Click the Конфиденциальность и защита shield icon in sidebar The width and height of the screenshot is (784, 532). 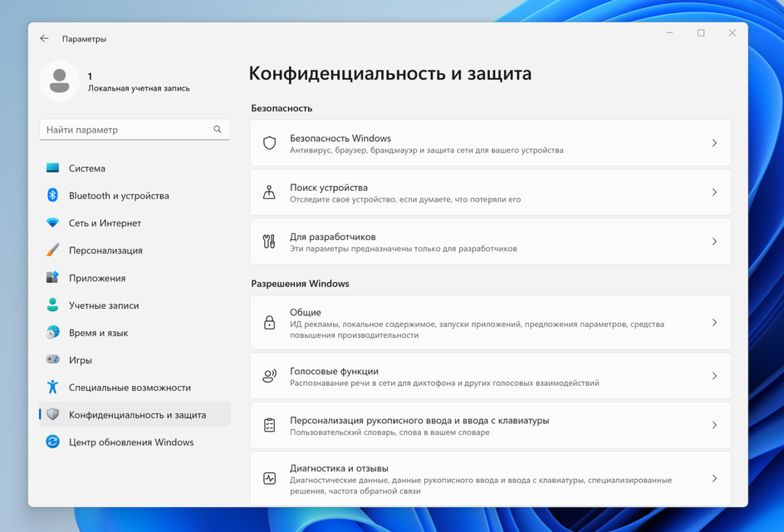(52, 414)
